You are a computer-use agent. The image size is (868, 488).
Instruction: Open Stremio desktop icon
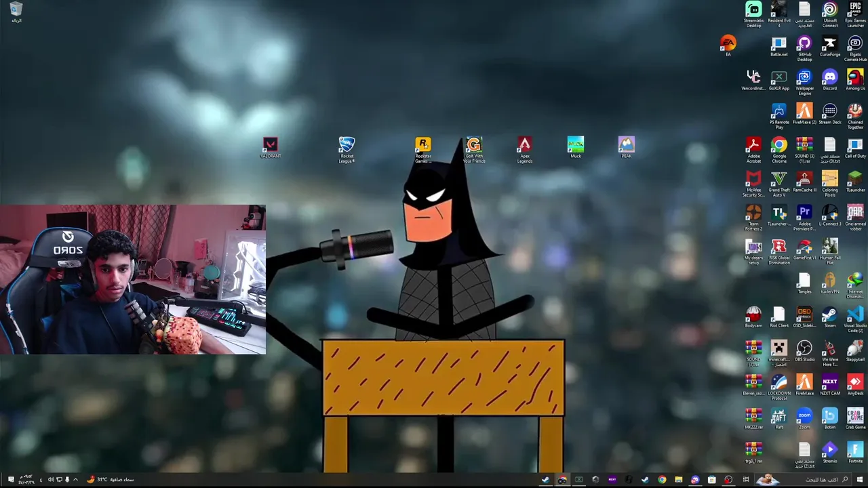click(x=830, y=453)
